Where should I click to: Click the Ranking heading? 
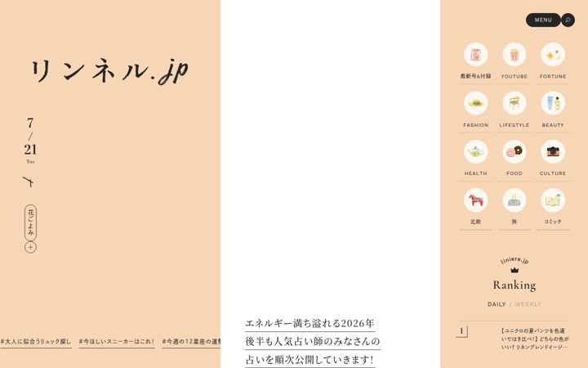514,285
